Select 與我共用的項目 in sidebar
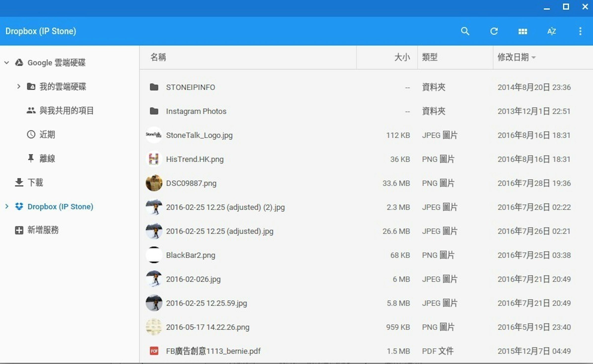The height and width of the screenshot is (364, 593). pos(67,110)
